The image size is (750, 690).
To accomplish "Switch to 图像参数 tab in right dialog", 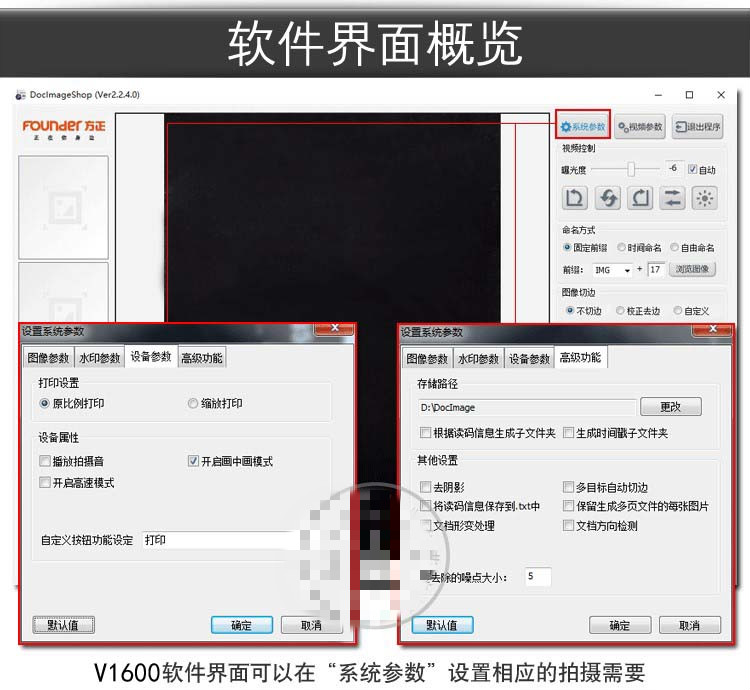I will [427, 359].
